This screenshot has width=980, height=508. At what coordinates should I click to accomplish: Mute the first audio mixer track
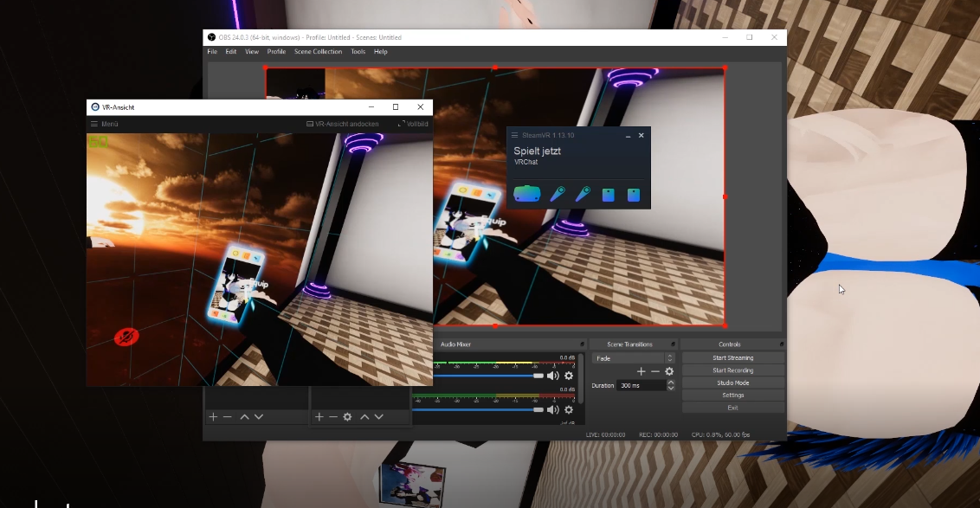553,376
